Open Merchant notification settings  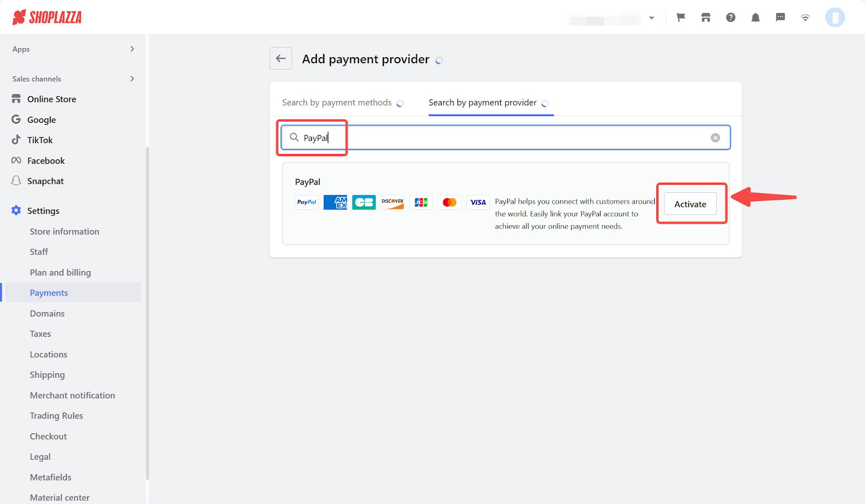(72, 395)
